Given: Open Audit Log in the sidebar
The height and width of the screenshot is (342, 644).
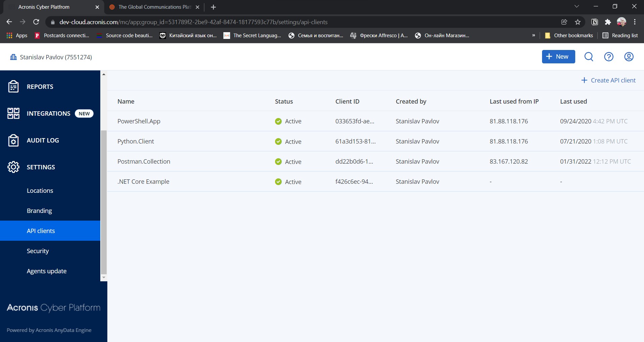Looking at the screenshot, I should pyautogui.click(x=43, y=140).
